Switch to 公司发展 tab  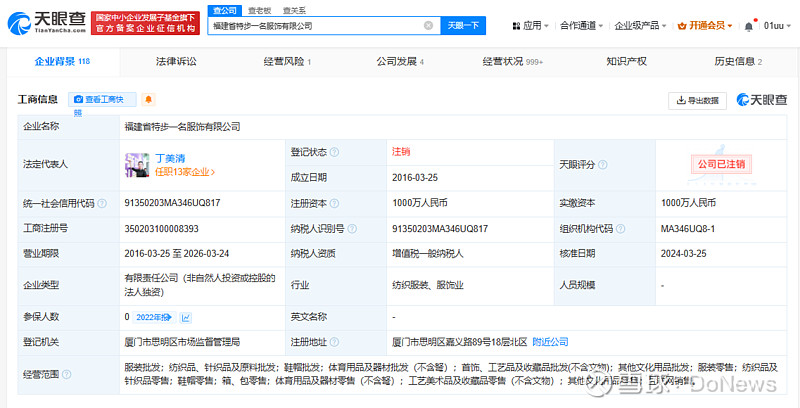(x=400, y=62)
